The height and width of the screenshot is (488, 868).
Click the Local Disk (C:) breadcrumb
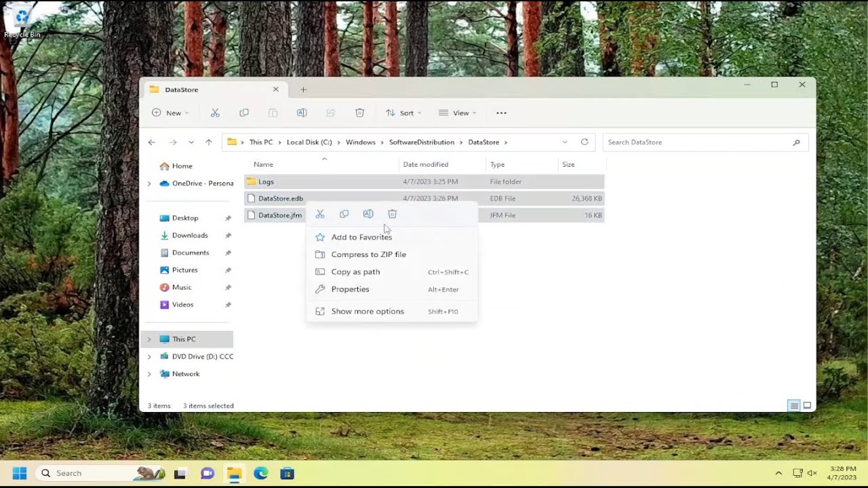point(309,142)
